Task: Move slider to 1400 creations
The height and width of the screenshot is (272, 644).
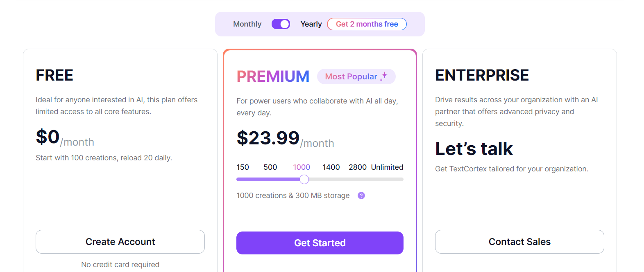Action: pyautogui.click(x=331, y=167)
